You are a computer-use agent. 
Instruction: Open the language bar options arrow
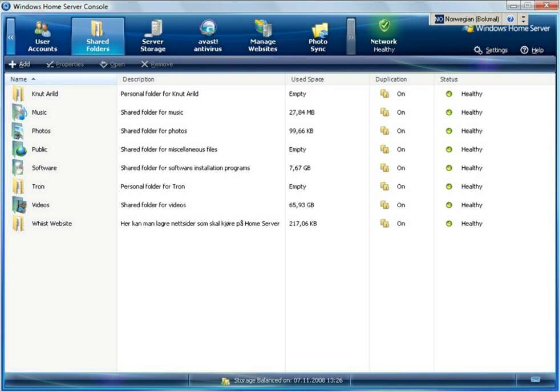(x=524, y=19)
